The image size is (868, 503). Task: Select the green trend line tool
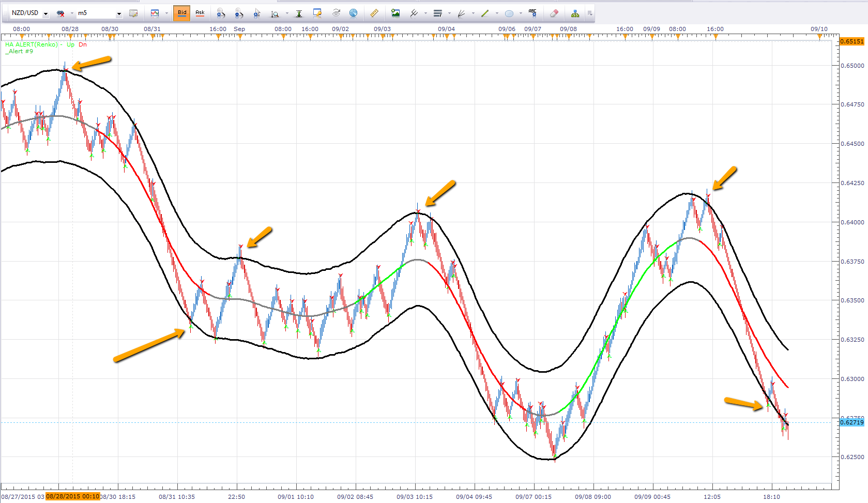484,13
